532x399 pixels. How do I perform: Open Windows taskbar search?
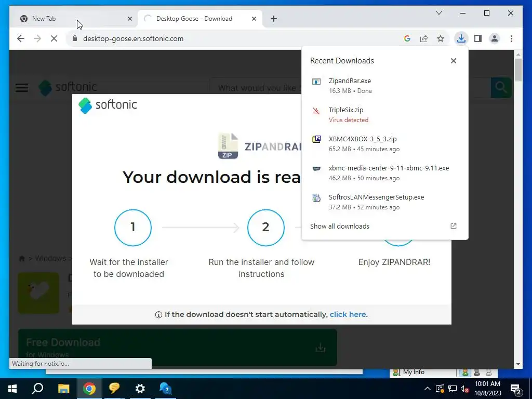coord(37,389)
